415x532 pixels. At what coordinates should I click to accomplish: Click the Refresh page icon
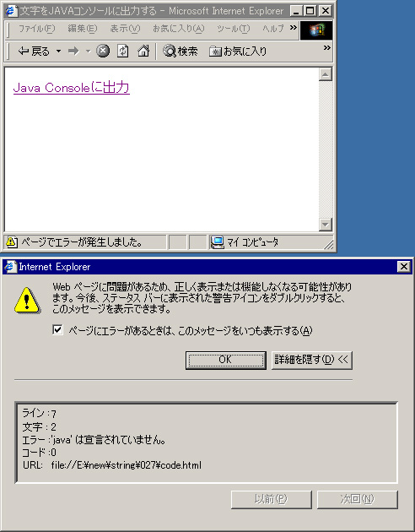tap(122, 51)
